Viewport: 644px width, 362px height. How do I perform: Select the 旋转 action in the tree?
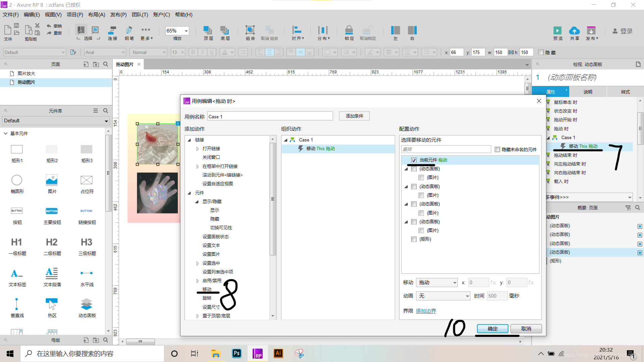tap(207, 298)
